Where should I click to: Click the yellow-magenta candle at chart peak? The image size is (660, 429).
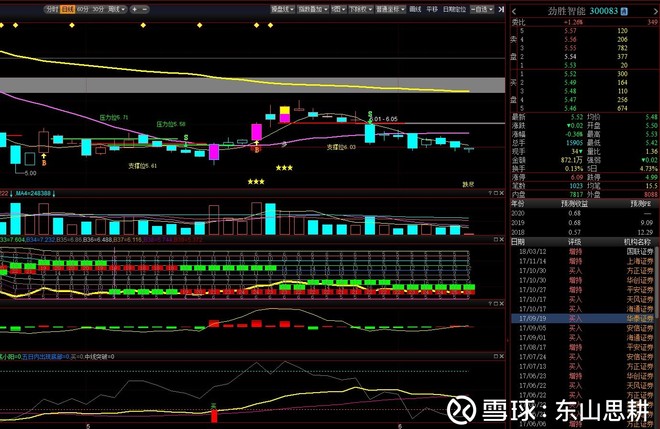click(285, 114)
